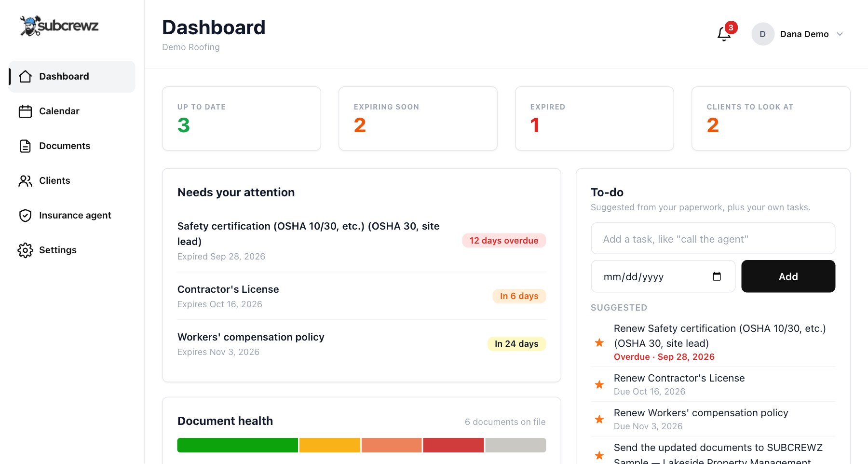Viewport: 868px width, 464px height.
Task: Select the Renew Contractor's License suggested task
Action: pos(713,384)
